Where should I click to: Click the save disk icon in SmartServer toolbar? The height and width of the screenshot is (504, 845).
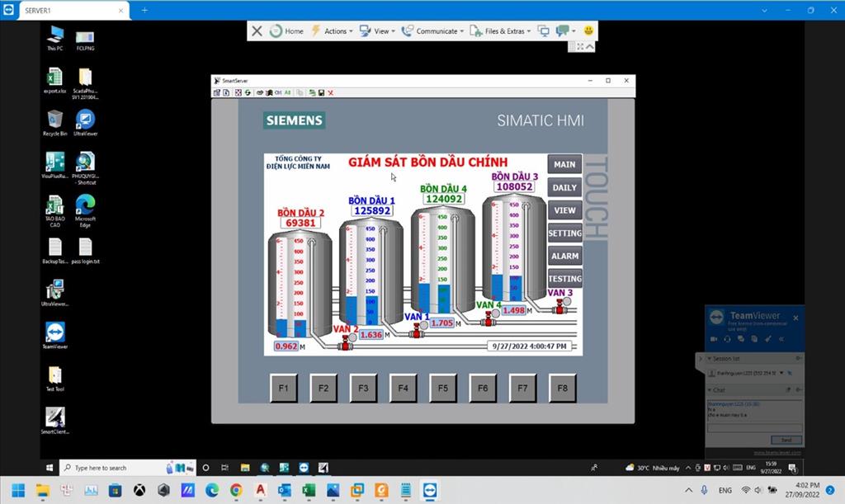pyautogui.click(x=321, y=92)
